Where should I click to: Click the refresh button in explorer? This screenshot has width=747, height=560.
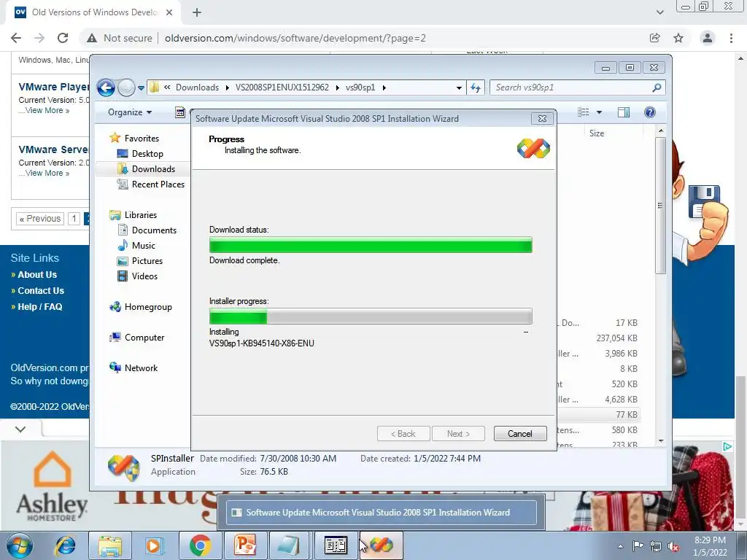[476, 87]
